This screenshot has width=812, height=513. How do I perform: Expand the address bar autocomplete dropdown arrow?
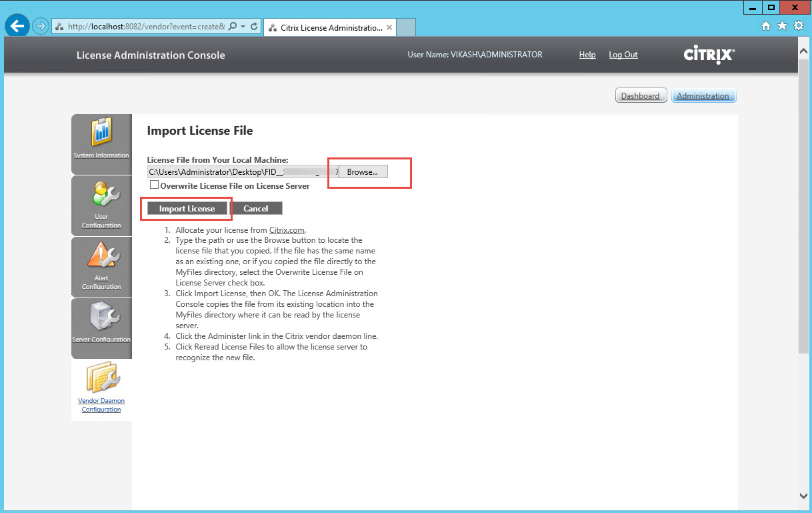pos(243,27)
